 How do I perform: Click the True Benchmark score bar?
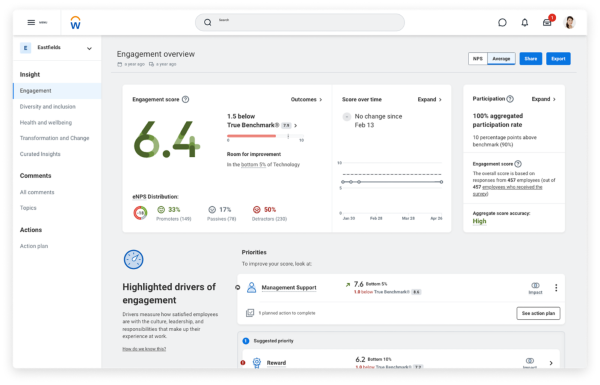[x=266, y=136]
